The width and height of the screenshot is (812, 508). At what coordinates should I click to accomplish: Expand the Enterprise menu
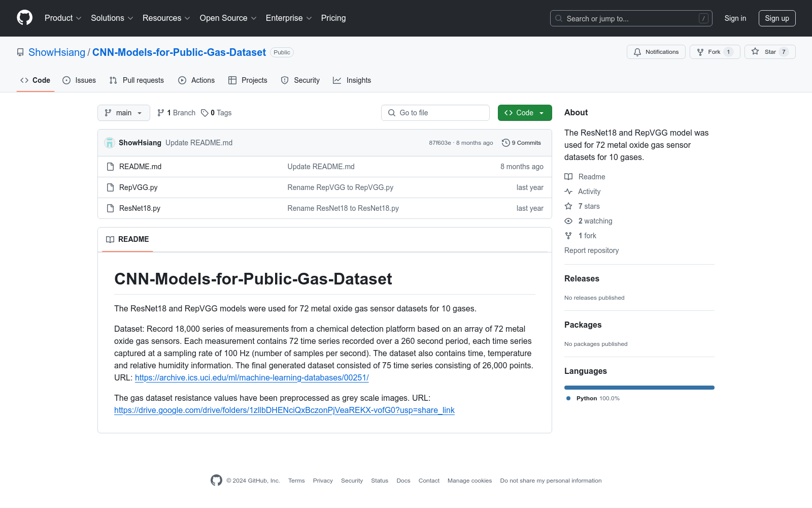tap(289, 18)
